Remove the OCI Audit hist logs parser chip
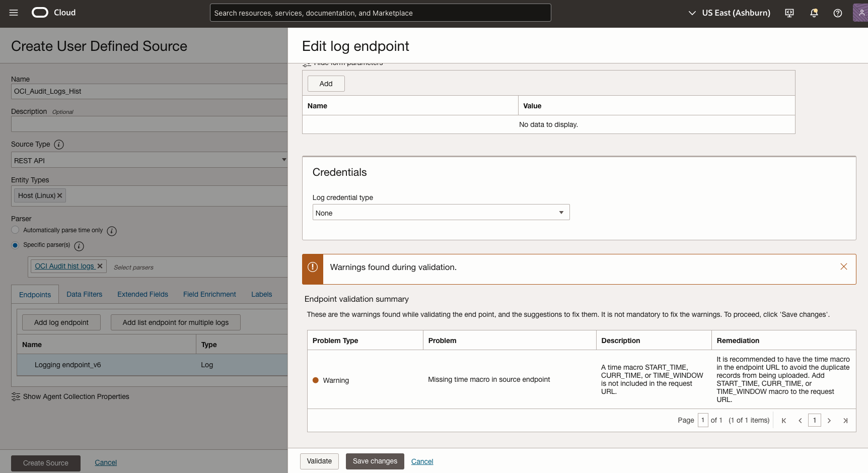This screenshot has height=473, width=868. [100, 266]
